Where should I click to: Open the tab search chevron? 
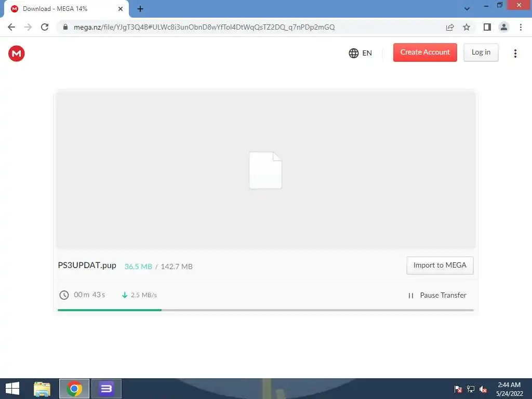tap(467, 9)
